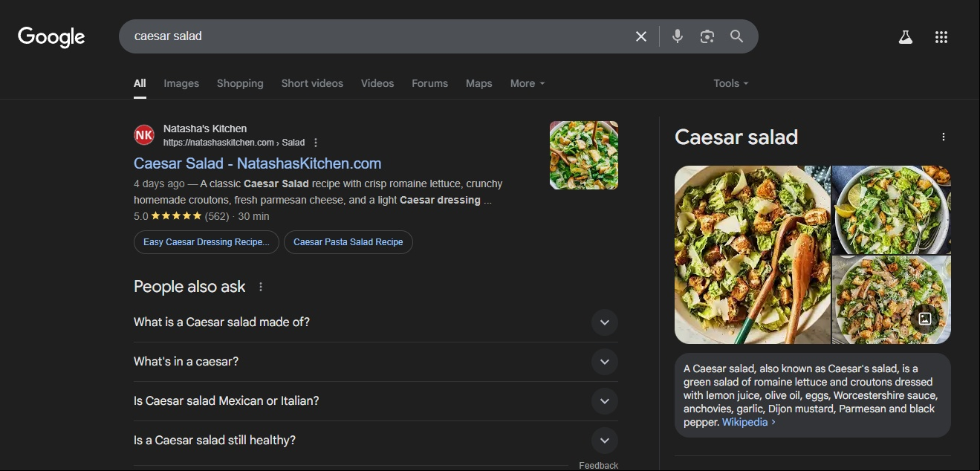Viewport: 980px width, 471px height.
Task: Open the Forums tab
Action: pyautogui.click(x=430, y=83)
